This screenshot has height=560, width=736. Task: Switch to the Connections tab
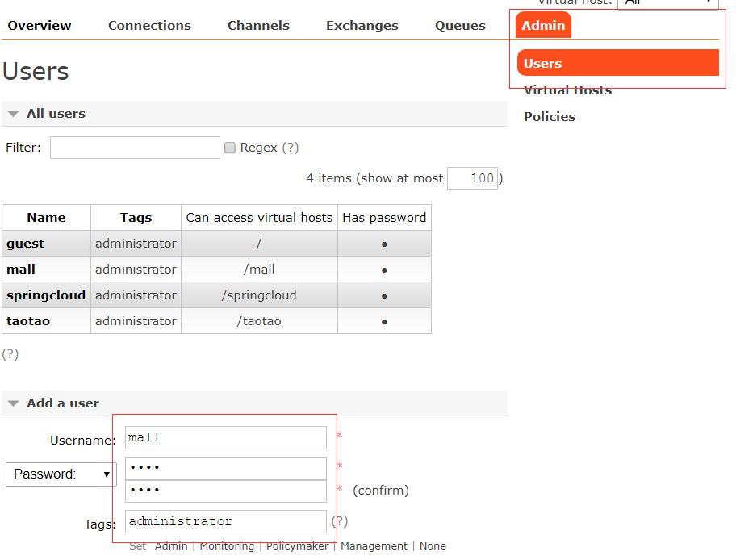tap(149, 26)
